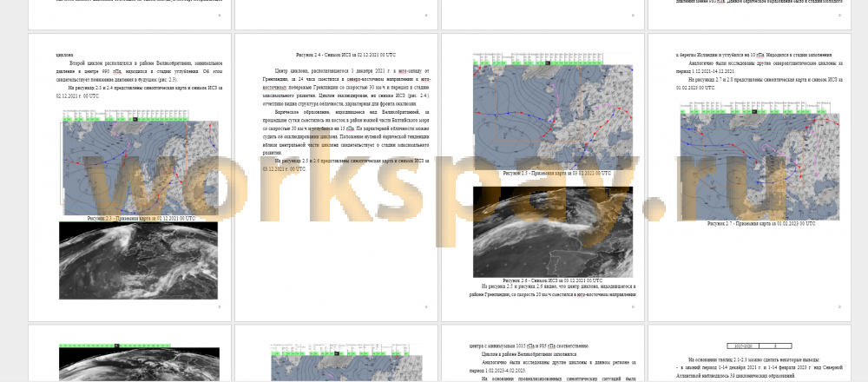Click the sentence 'На рисунках 2.5 и 2.6 представлены'

(346, 164)
